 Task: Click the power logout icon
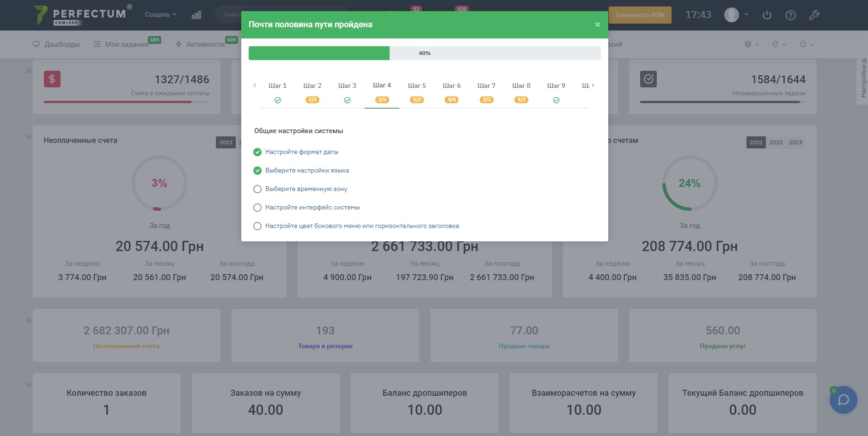click(767, 15)
